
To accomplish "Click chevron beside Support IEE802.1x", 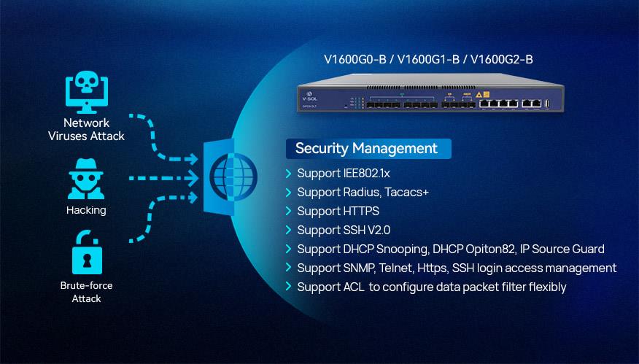I will [x=289, y=174].
